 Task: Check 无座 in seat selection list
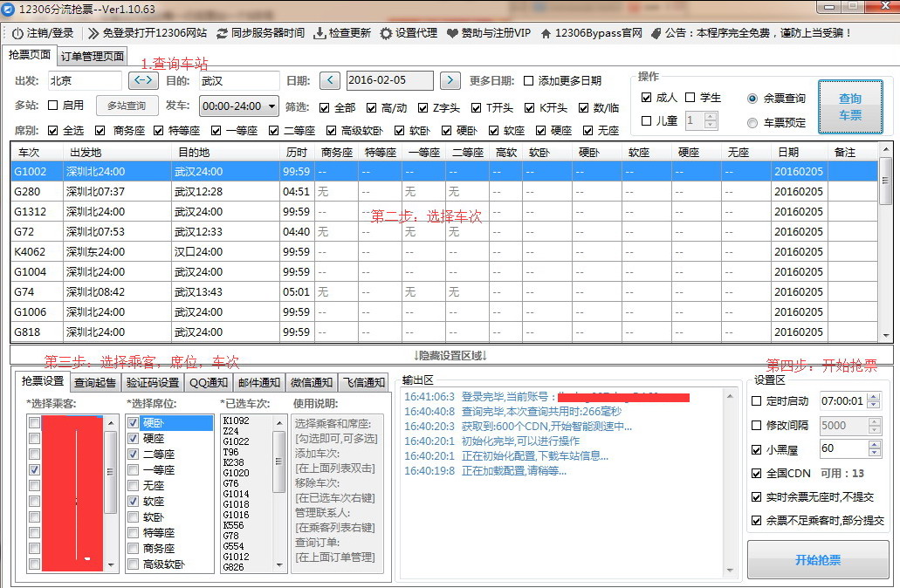point(134,486)
